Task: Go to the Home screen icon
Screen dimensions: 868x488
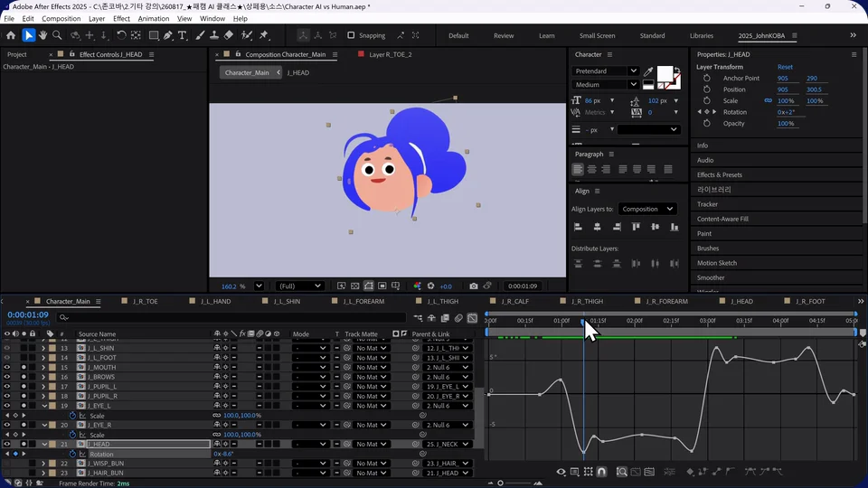Action: (11, 35)
